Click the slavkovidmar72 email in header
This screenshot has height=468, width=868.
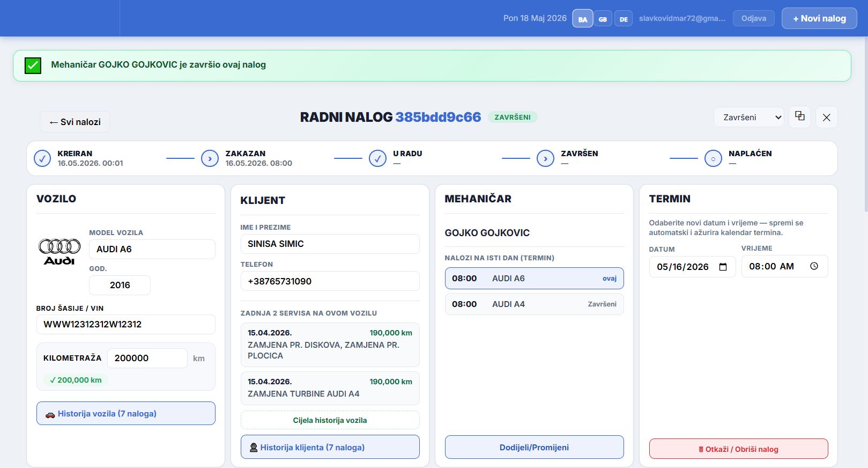682,18
